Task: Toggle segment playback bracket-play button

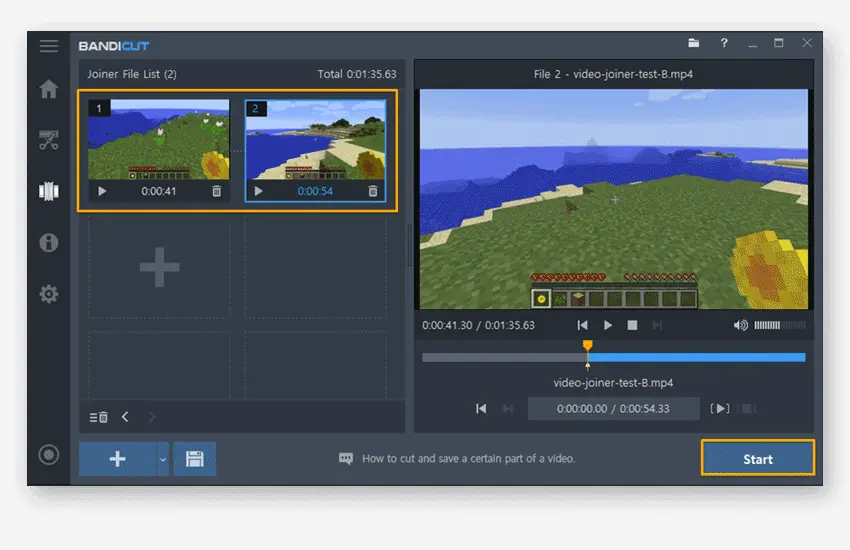Action: pos(720,409)
